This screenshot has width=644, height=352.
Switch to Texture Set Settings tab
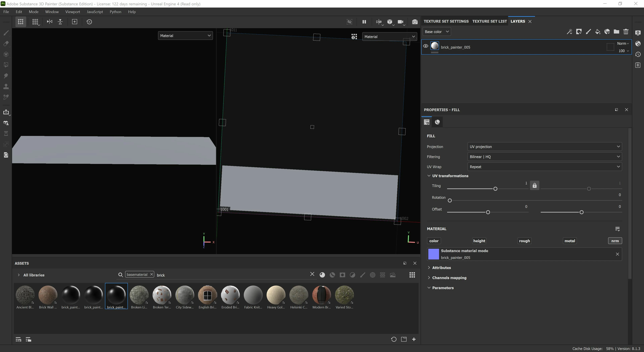[x=446, y=21]
